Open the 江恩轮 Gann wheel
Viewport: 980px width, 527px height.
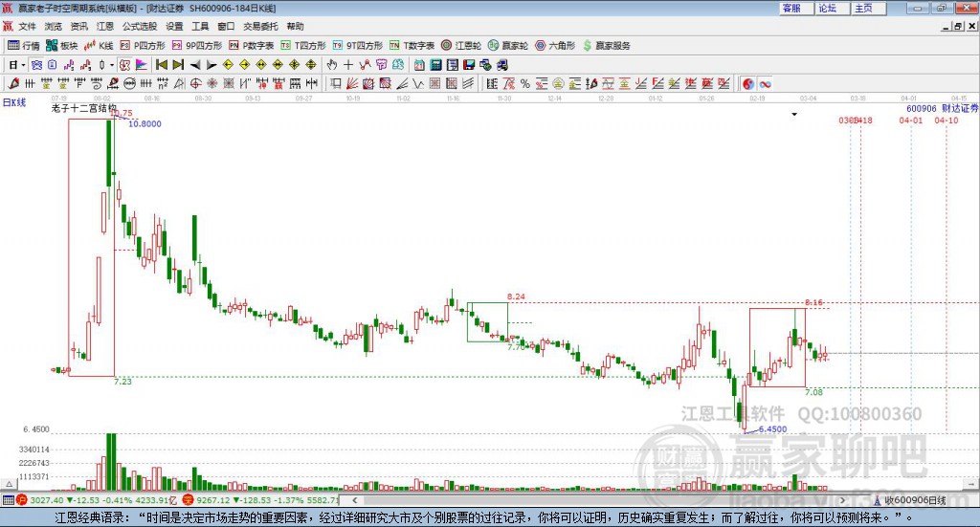(461, 46)
